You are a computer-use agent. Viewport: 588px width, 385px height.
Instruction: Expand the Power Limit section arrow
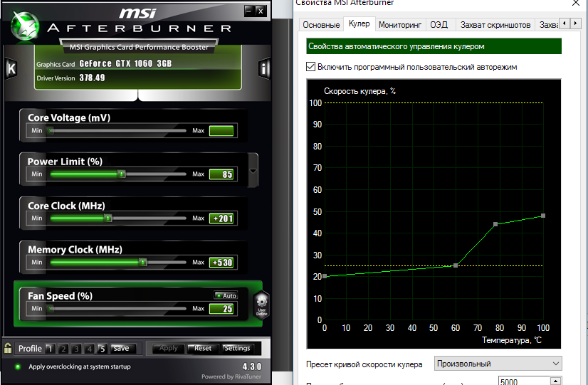tap(253, 171)
